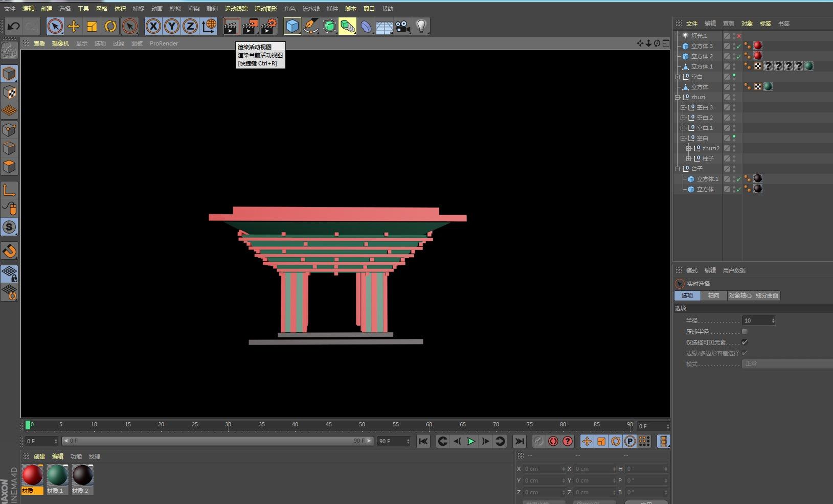Click the coordinate system globe icon
This screenshot has height=504, width=833.
tap(209, 26)
